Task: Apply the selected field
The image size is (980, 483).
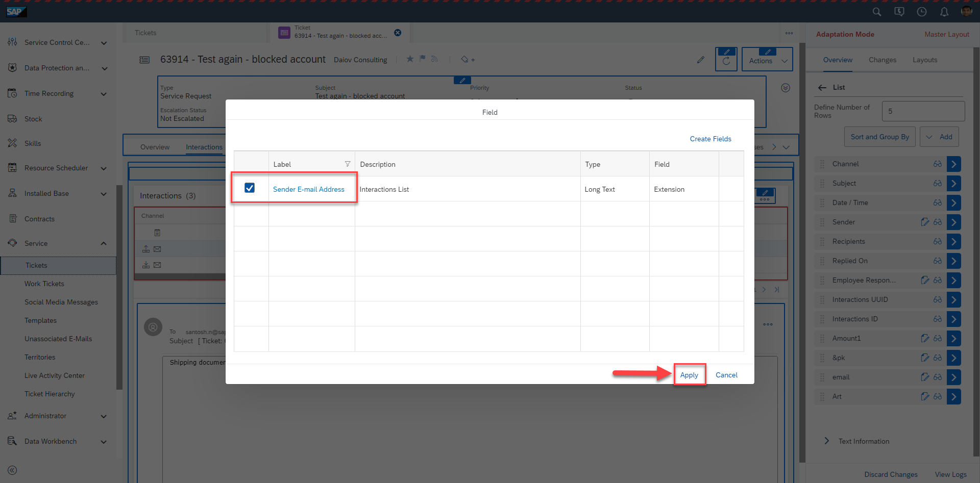Action: [689, 375]
